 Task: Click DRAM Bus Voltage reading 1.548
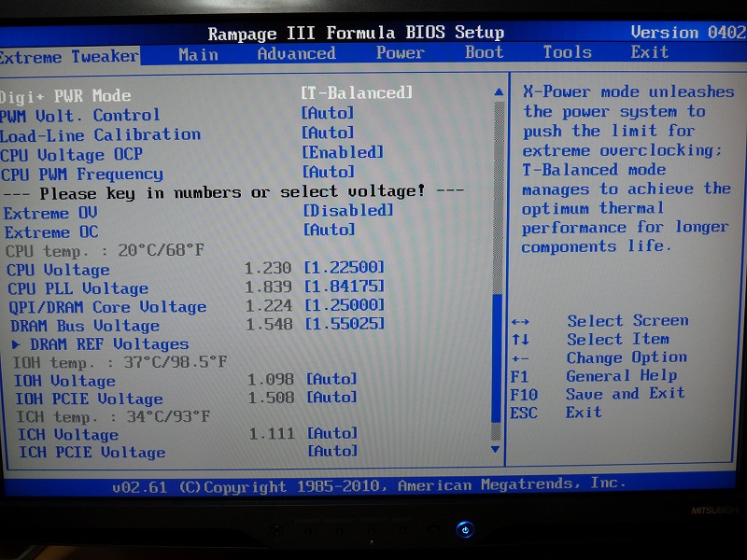269,324
